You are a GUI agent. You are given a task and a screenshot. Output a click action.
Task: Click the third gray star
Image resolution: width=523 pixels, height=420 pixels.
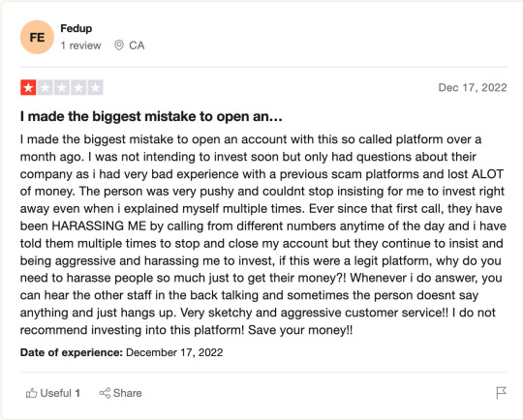62,88
